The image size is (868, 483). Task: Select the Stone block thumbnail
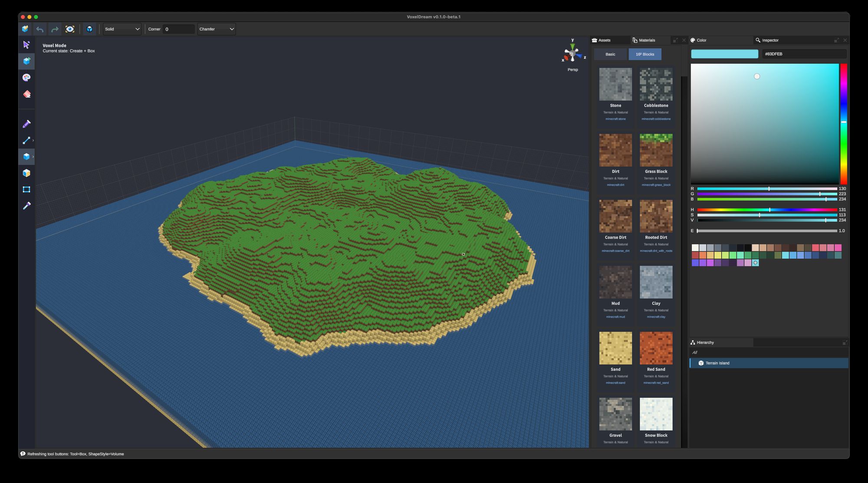click(x=615, y=84)
